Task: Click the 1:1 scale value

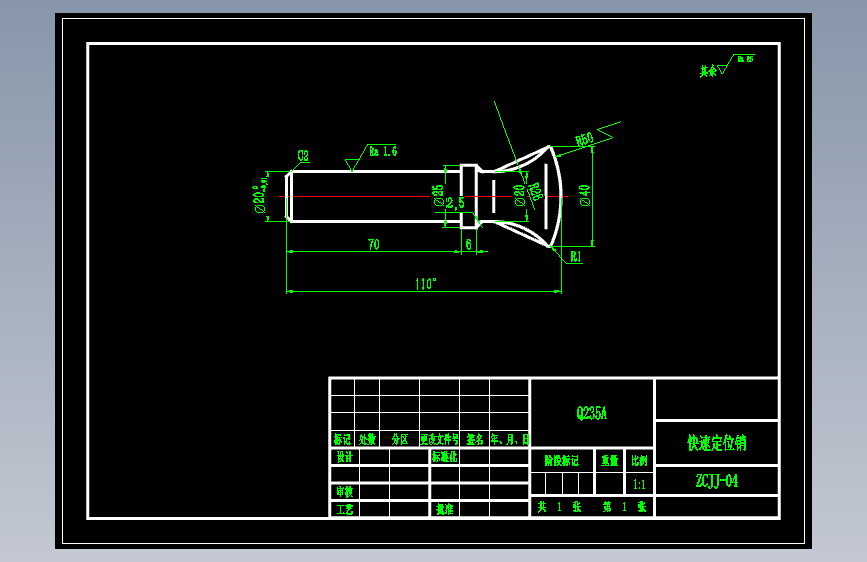Action: [x=639, y=485]
